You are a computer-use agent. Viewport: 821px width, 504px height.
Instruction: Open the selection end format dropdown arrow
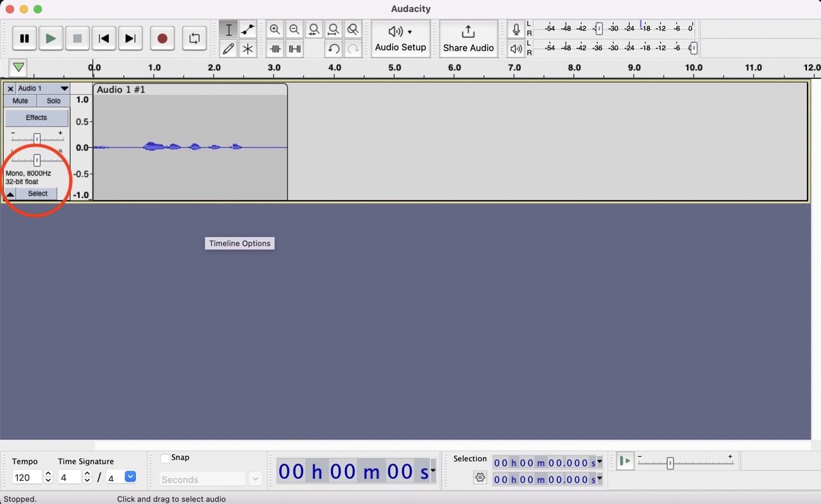pos(600,478)
